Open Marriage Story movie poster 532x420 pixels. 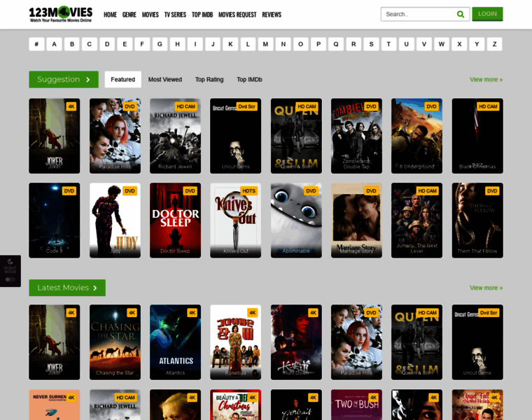(356, 220)
